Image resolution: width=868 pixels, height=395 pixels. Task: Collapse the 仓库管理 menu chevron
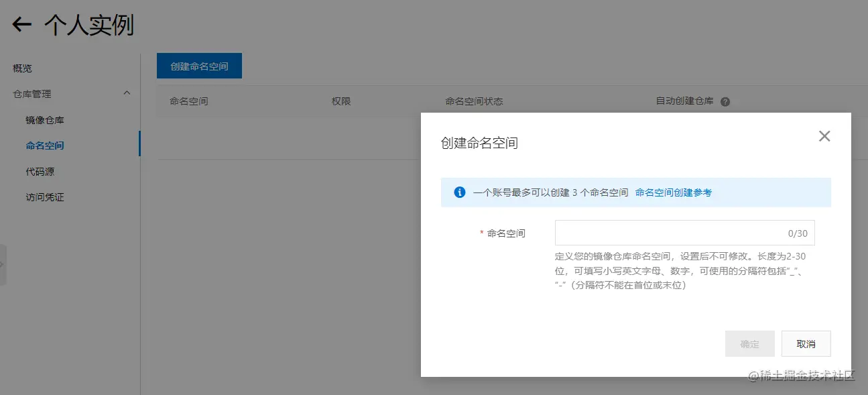(x=127, y=93)
